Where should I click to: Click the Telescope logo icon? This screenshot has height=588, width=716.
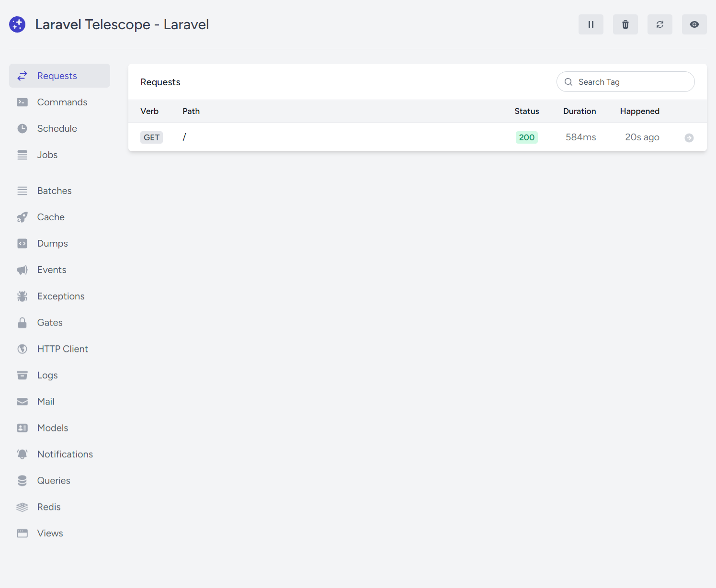coord(17,24)
